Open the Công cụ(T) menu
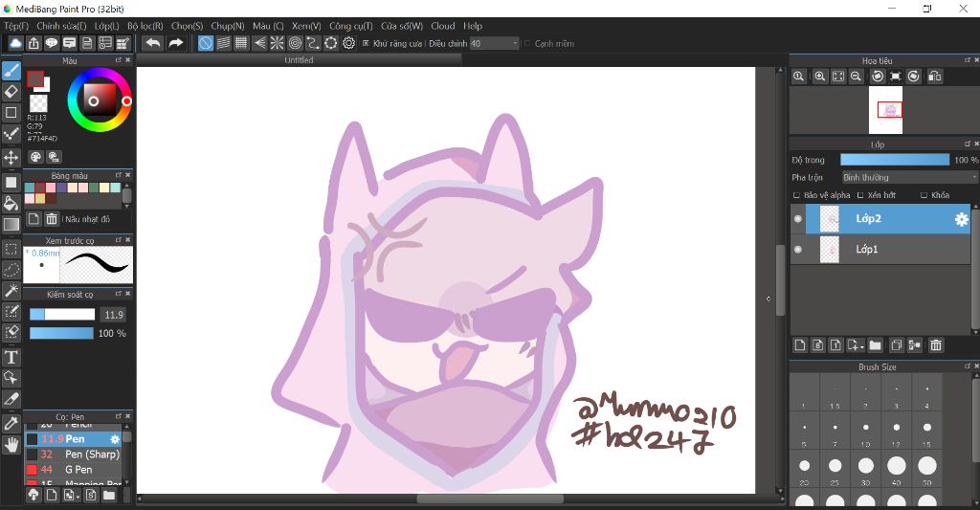The width and height of the screenshot is (980, 510). [350, 26]
